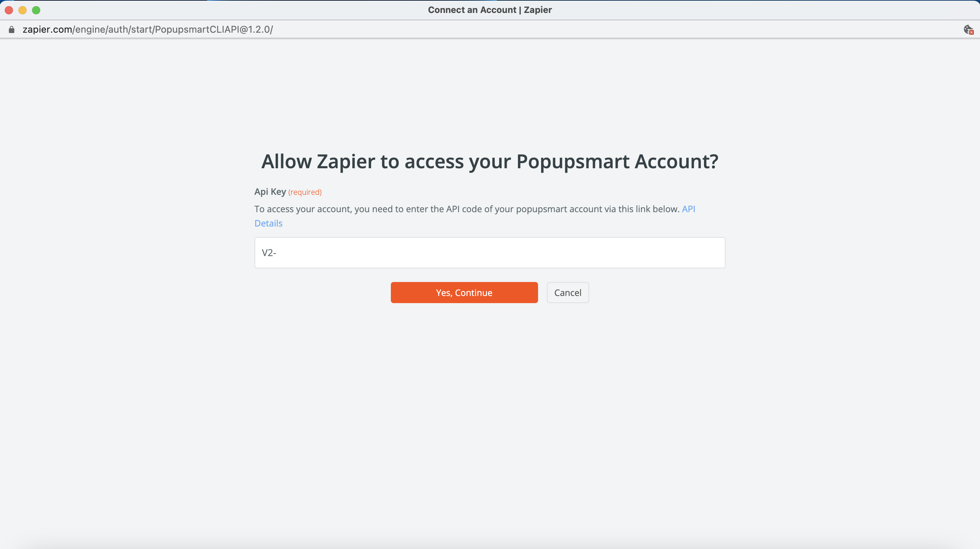Click the green fullscreen button
This screenshot has width=980, height=549.
coord(36,10)
